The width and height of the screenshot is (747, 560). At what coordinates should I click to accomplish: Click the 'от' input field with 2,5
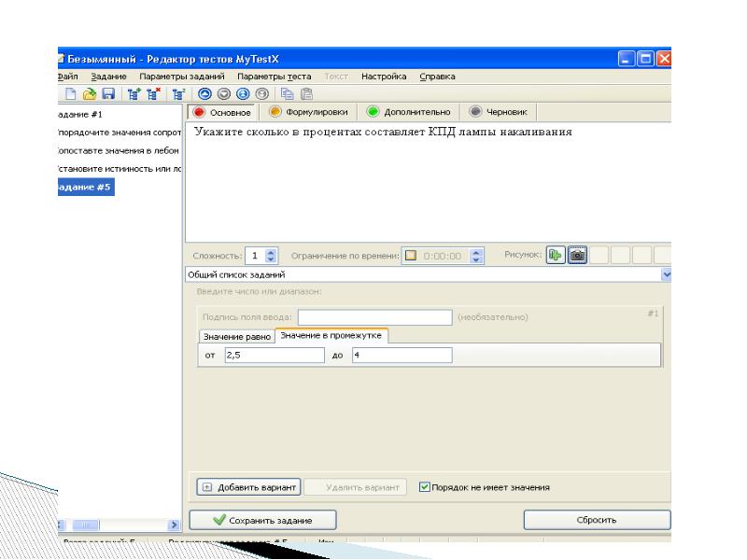point(274,356)
